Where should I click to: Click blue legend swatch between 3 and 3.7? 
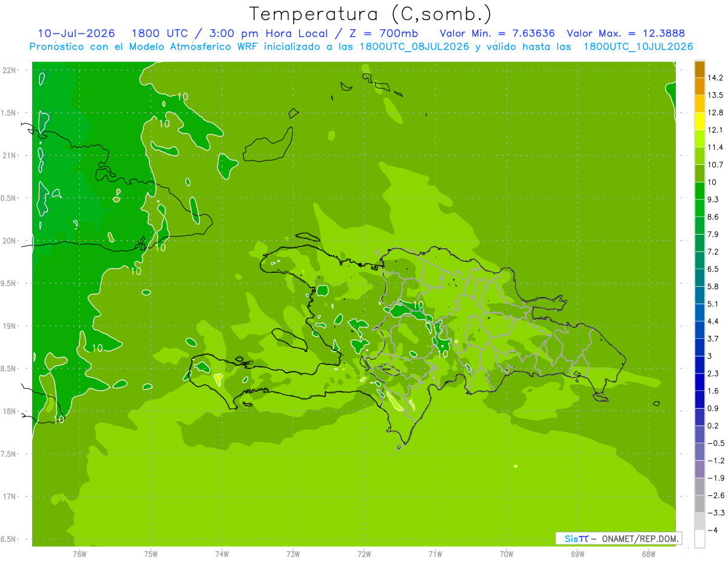pyautogui.click(x=699, y=347)
